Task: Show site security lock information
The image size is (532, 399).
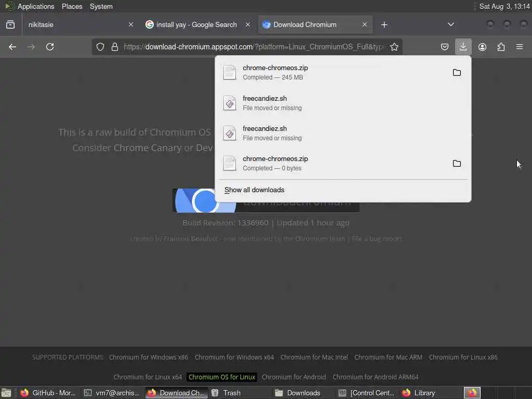Action: [115, 47]
